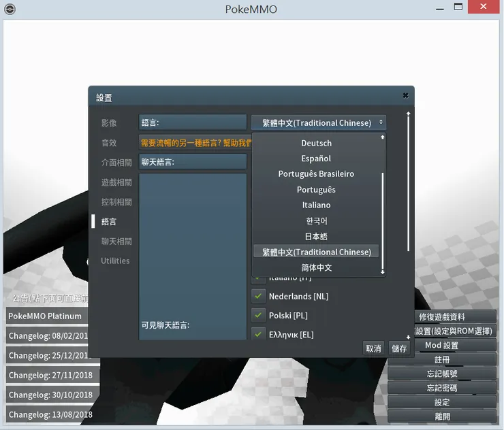Open the 介面相關 interface settings tab
Viewport: 504px width, 430px height.
pyautogui.click(x=116, y=163)
